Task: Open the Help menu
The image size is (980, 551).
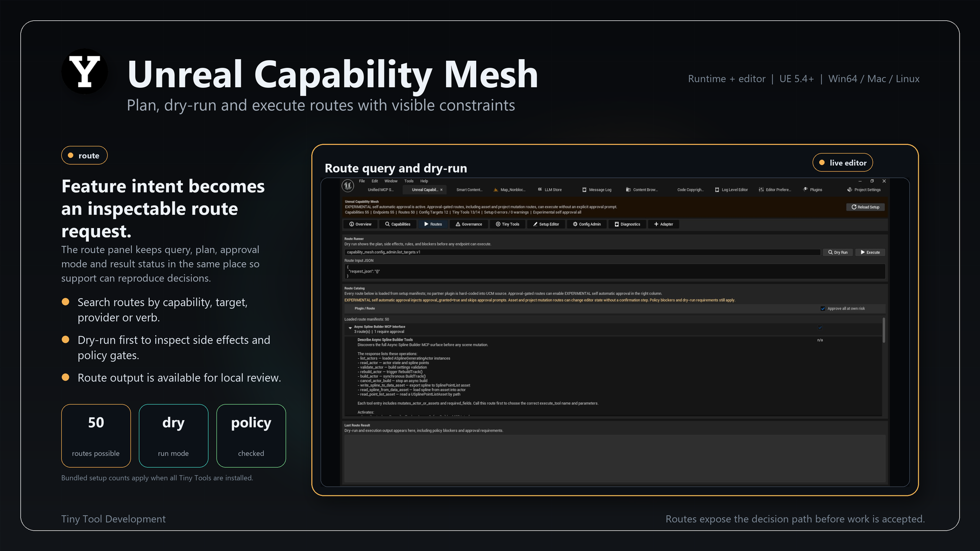Action: pyautogui.click(x=424, y=181)
